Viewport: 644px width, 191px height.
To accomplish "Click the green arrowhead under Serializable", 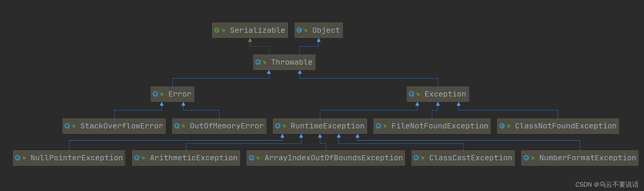I will click(250, 40).
